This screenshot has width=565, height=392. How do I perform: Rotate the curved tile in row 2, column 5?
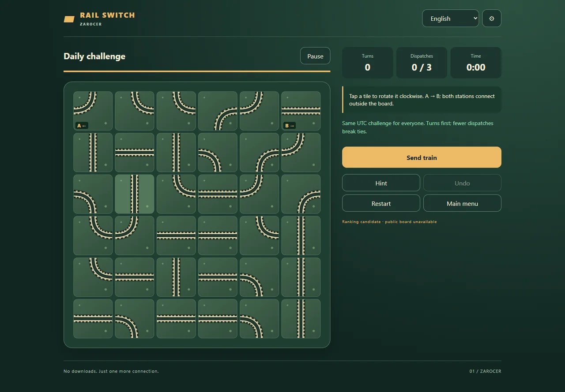[259, 153]
